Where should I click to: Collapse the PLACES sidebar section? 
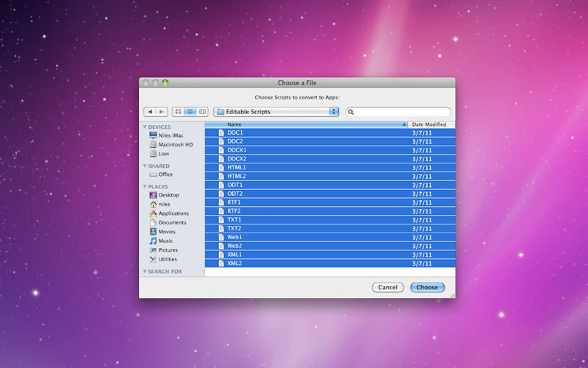[145, 187]
